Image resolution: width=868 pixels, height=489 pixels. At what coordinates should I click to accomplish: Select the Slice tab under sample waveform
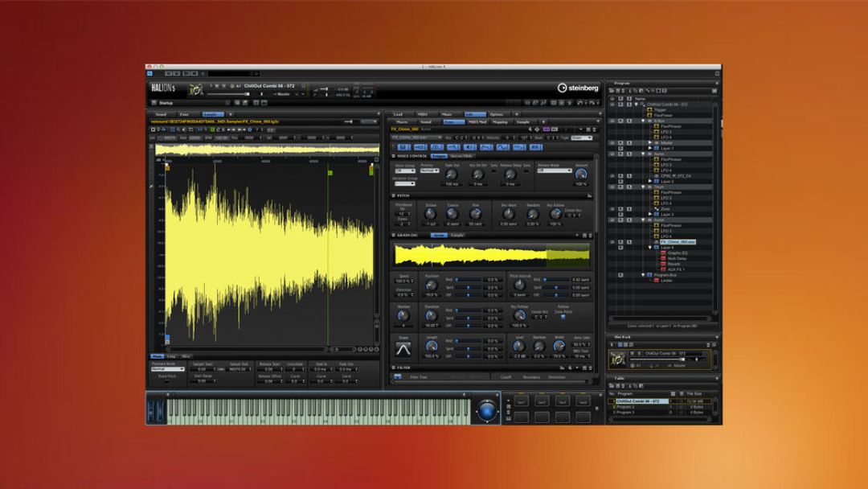(186, 356)
